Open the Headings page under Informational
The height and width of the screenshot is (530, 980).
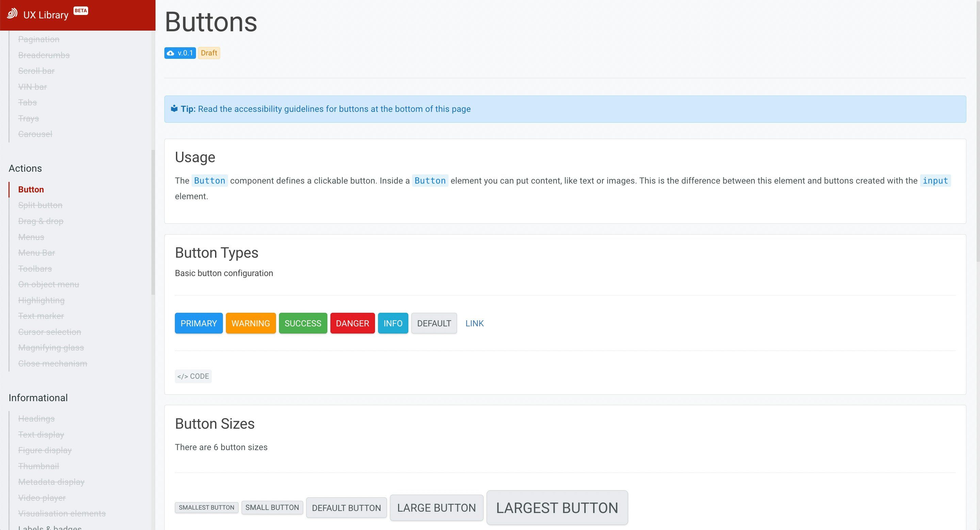[x=36, y=418]
